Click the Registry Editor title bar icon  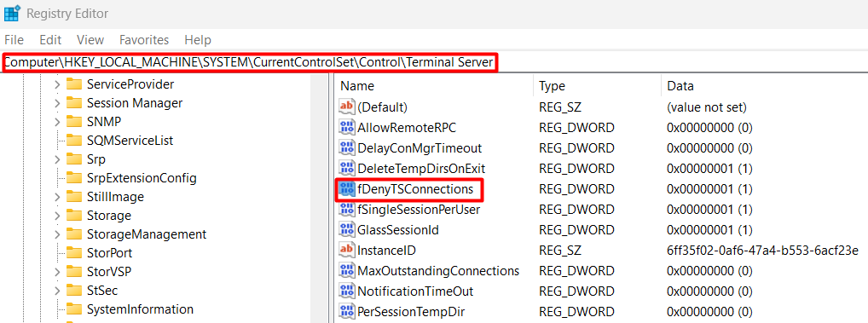point(12,13)
